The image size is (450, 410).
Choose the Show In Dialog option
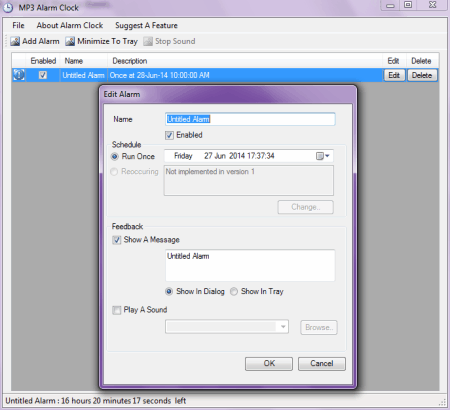169,292
